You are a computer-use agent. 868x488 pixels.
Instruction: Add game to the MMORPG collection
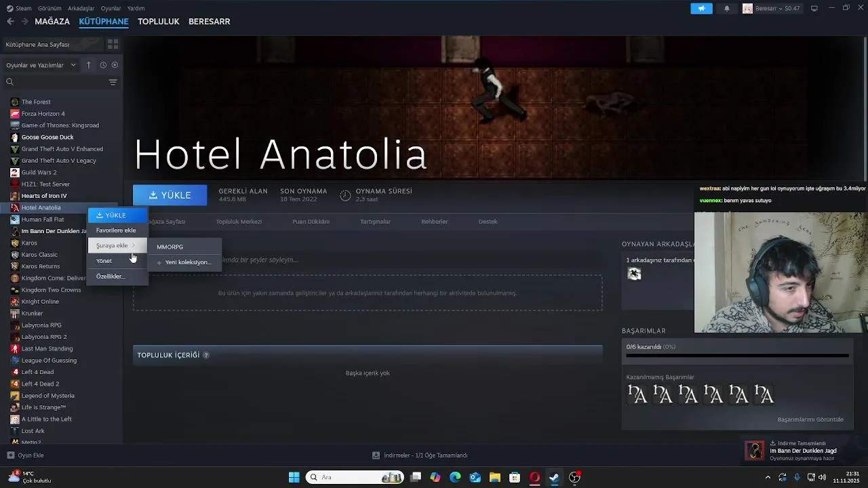[184, 247]
